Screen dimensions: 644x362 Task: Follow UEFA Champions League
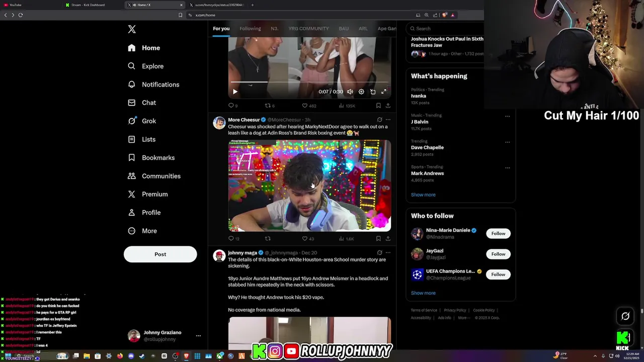(x=498, y=275)
